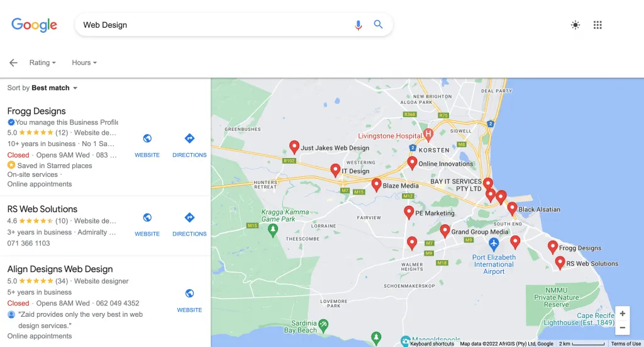
Task: Zoom out on the map
Action: [622, 327]
